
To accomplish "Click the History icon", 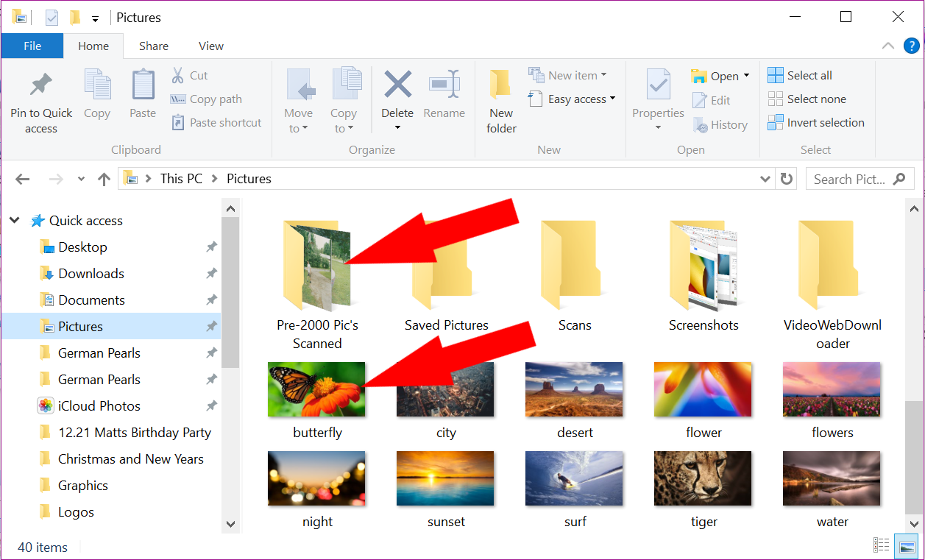I will point(720,124).
